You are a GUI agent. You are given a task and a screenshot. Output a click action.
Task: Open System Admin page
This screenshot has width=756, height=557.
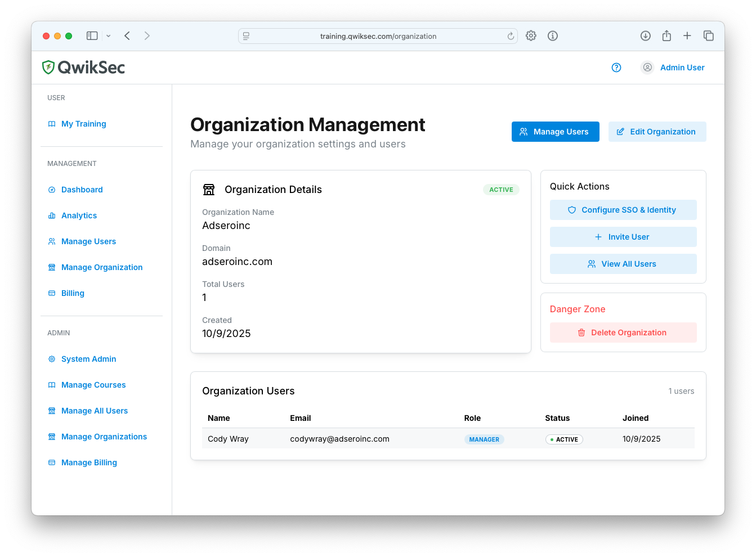pyautogui.click(x=88, y=359)
